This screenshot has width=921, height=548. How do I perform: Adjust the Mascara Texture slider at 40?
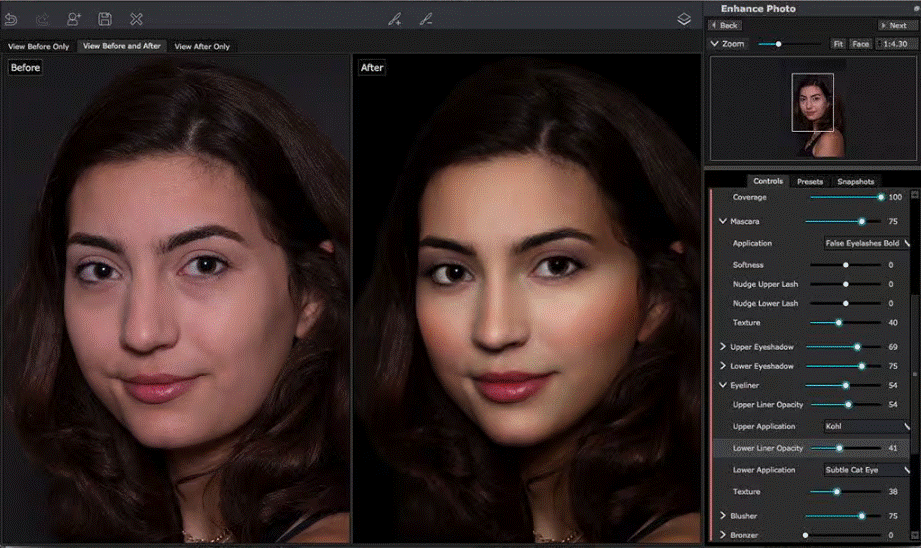coord(846,323)
